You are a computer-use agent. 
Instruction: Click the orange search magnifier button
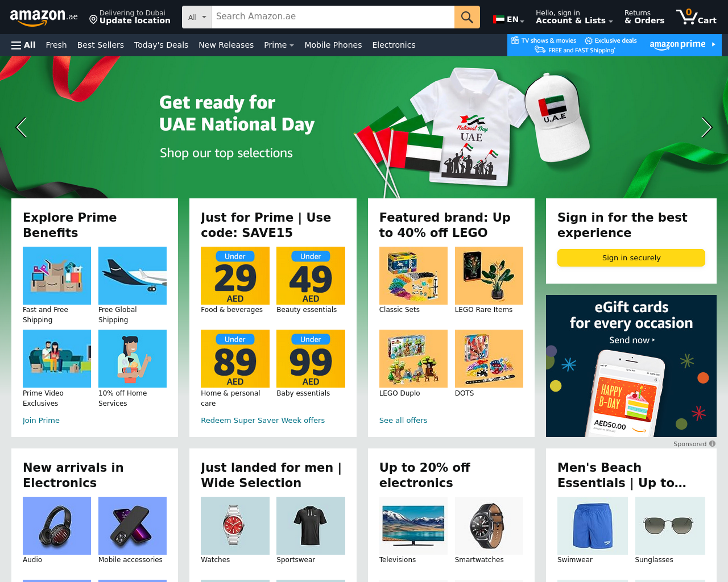point(467,17)
